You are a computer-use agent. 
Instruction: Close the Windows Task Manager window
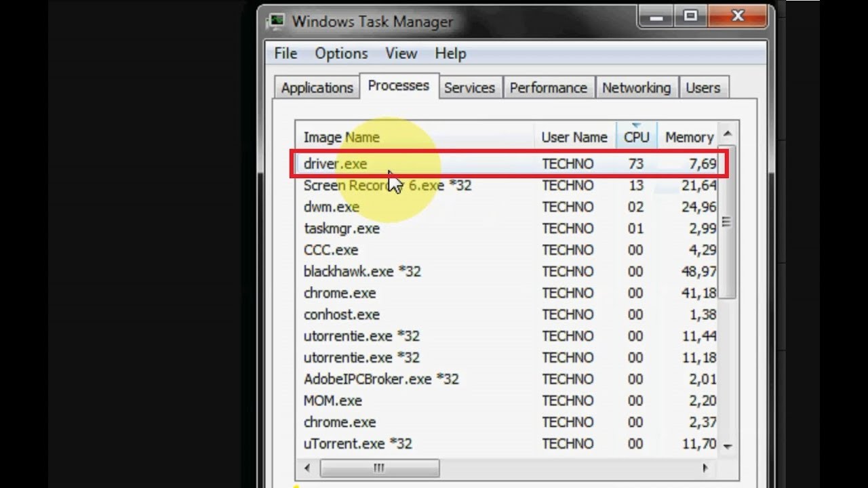coord(738,16)
